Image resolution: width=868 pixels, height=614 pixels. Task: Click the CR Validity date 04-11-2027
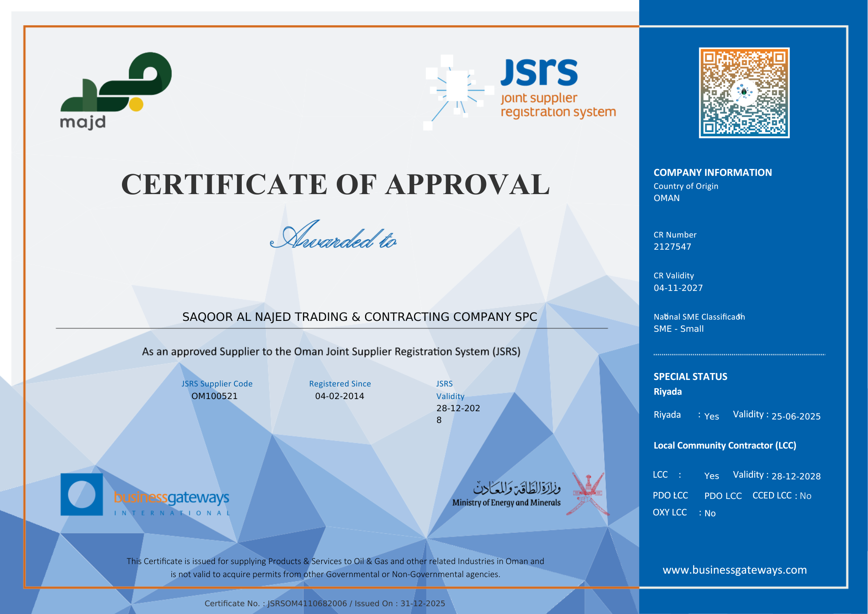tap(678, 288)
